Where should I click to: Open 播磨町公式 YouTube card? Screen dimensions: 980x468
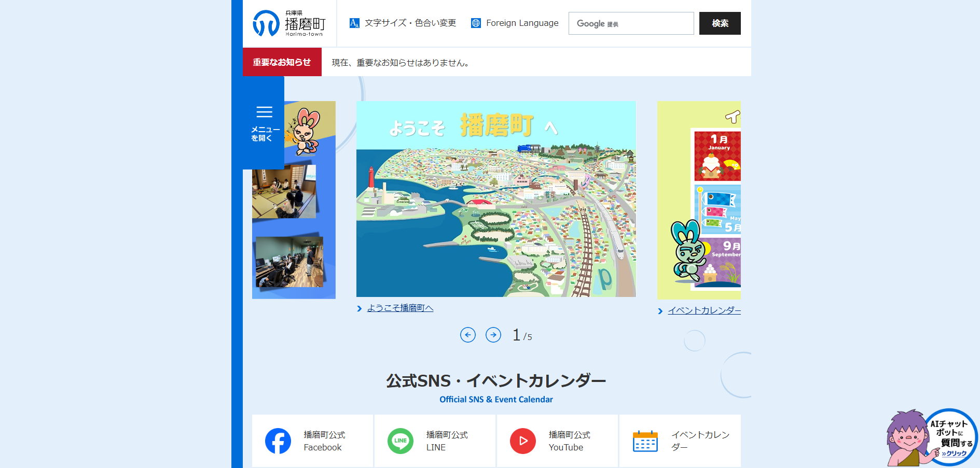click(558, 441)
